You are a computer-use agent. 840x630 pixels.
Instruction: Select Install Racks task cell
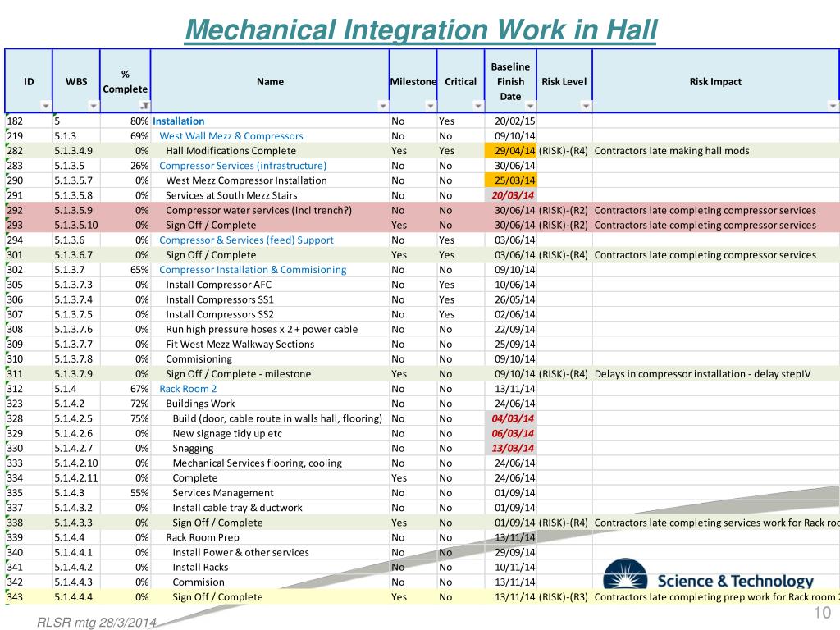tap(271, 568)
